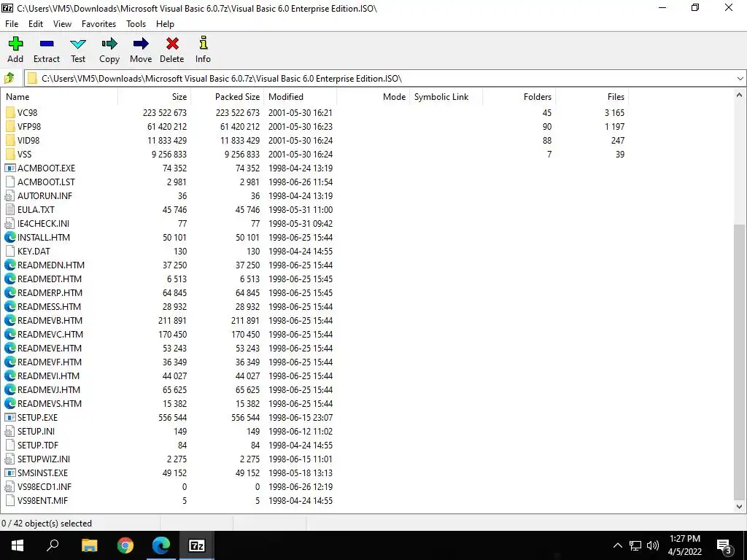Viewport: 747px width, 560px height.
Task: Click the SETUP.INI file icon
Action: pos(10,432)
